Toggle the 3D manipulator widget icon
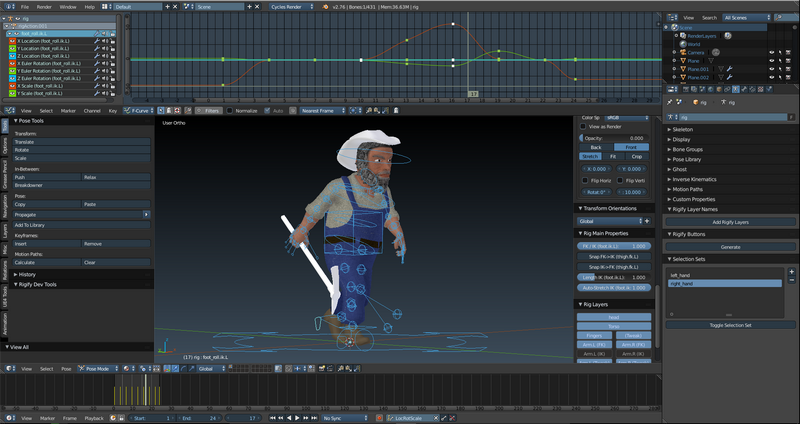This screenshot has height=424, width=800. (167, 368)
